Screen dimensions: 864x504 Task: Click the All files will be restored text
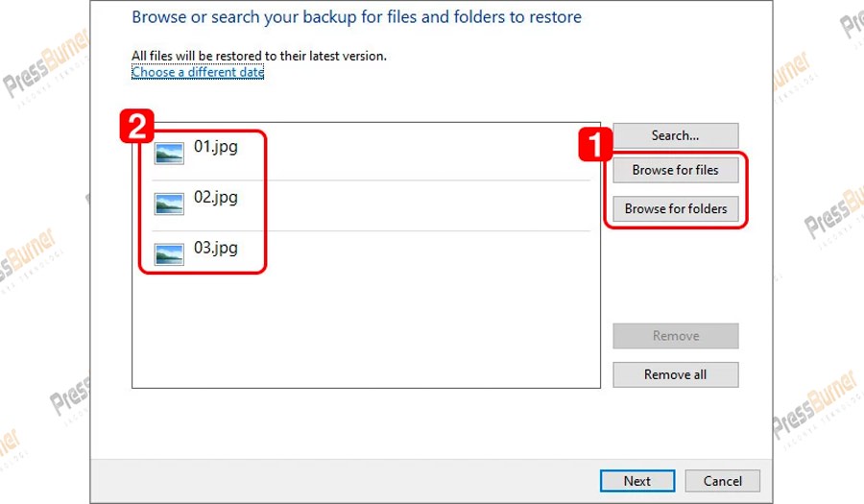(258, 56)
